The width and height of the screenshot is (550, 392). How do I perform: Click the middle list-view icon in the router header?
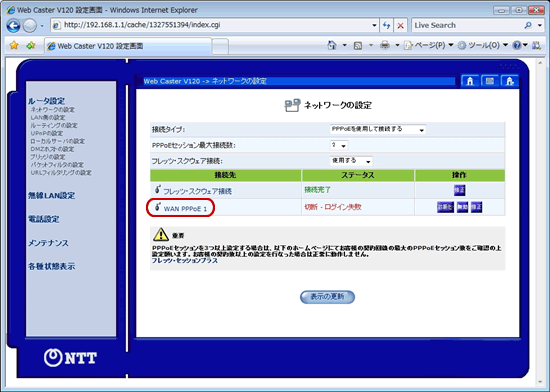[x=490, y=81]
